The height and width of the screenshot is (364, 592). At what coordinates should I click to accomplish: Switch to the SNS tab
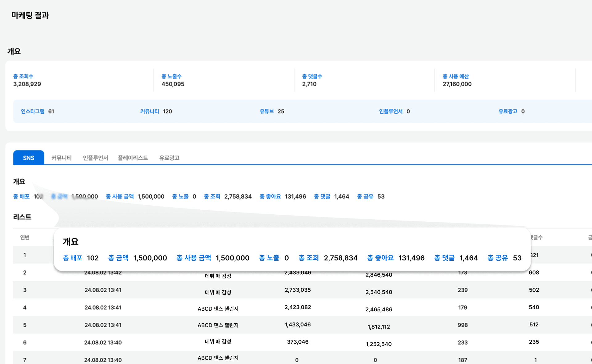[x=28, y=158]
